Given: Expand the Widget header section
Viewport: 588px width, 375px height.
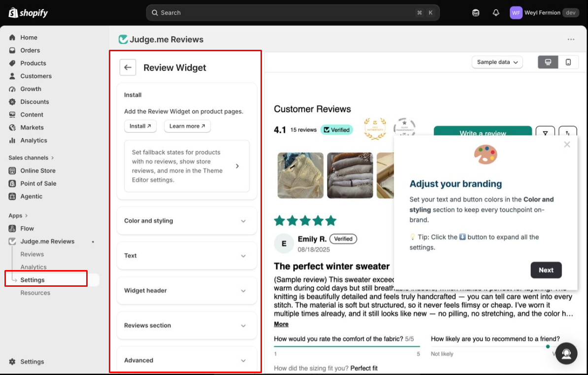Looking at the screenshot, I should (x=187, y=291).
